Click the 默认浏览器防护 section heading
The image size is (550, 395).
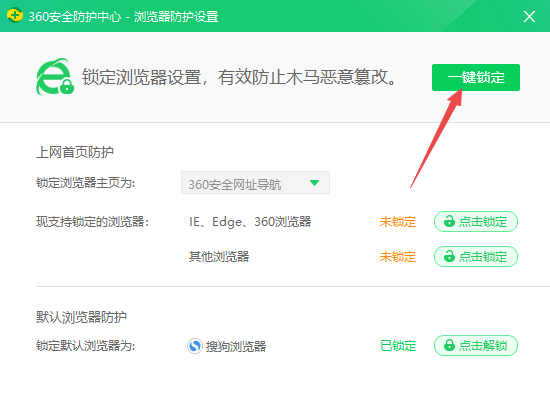coord(81,317)
